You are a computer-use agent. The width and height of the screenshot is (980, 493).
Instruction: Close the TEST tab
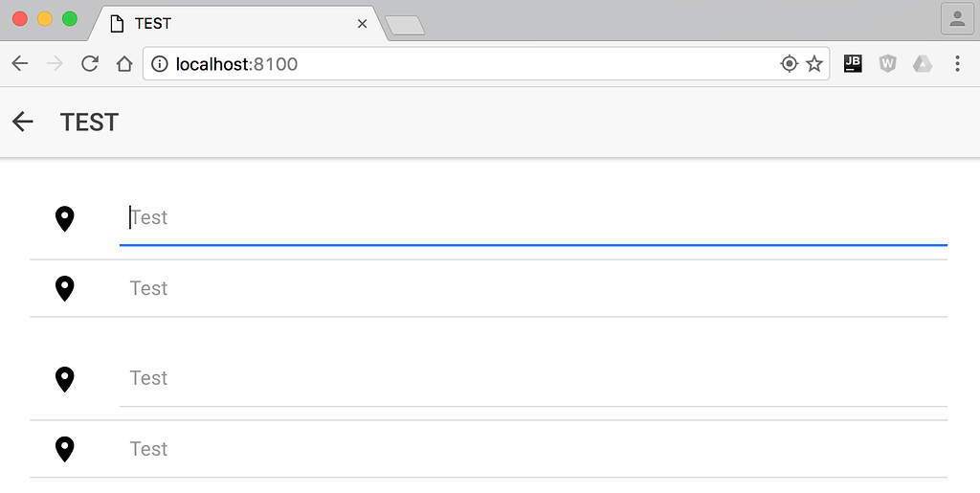pyautogui.click(x=362, y=24)
